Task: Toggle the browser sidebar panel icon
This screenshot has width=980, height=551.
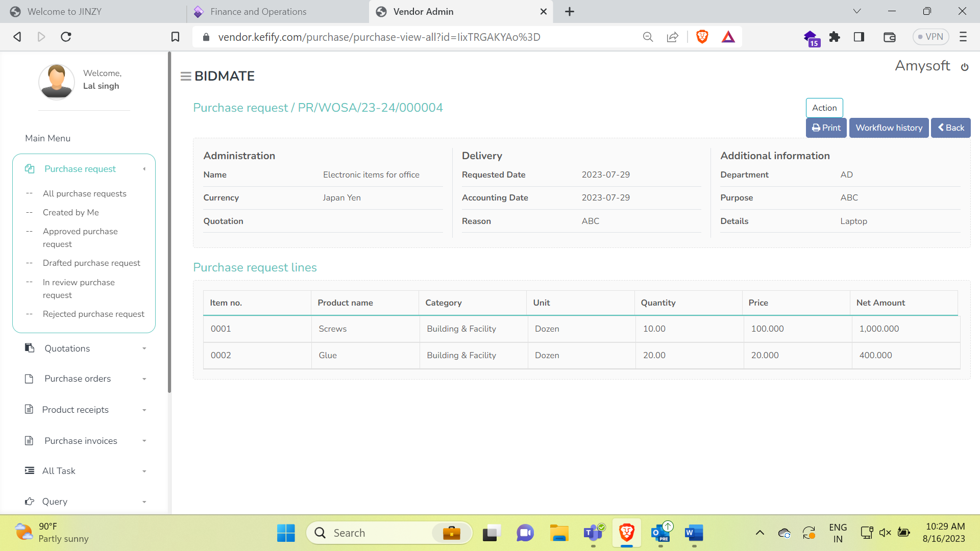Action: tap(859, 37)
